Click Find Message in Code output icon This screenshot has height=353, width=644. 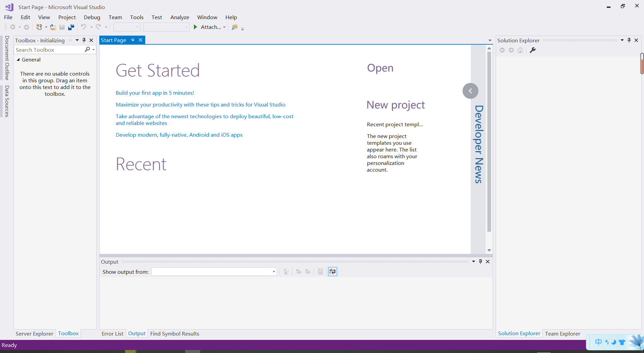point(286,271)
